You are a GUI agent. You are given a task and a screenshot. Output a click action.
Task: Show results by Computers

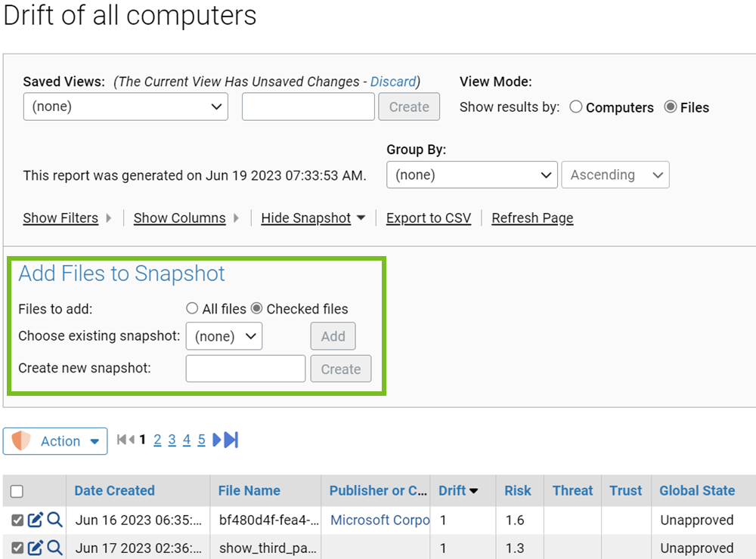[x=575, y=107]
